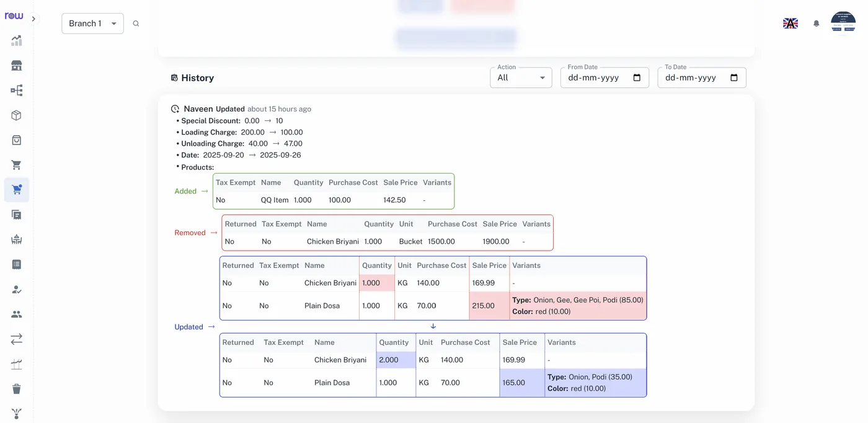Open the product box sidebar icon

pyautogui.click(x=17, y=115)
